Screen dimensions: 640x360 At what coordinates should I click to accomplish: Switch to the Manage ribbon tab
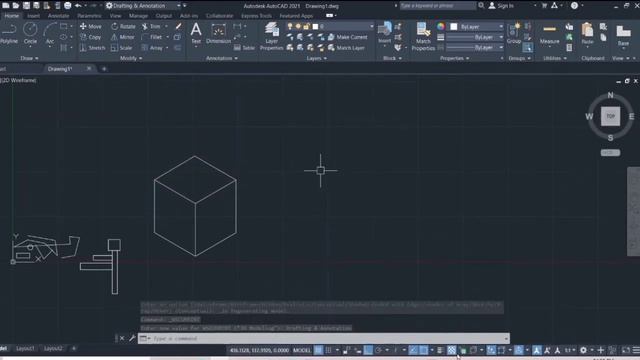138,16
